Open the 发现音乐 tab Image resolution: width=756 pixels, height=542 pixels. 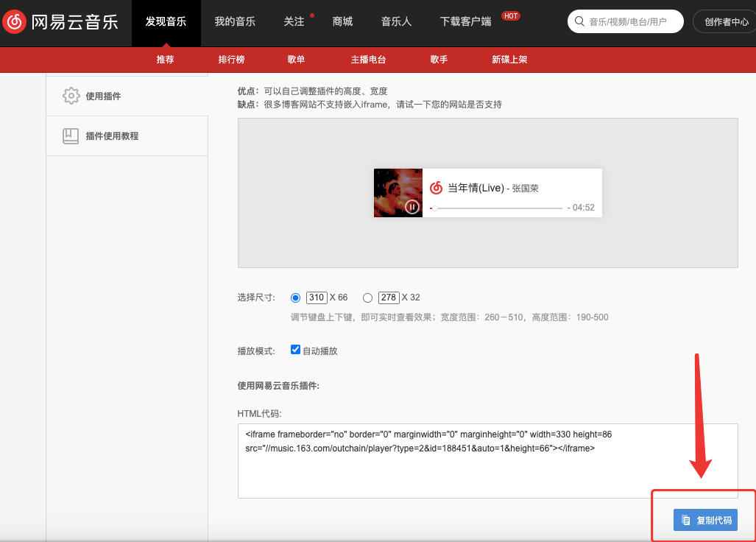pyautogui.click(x=166, y=21)
